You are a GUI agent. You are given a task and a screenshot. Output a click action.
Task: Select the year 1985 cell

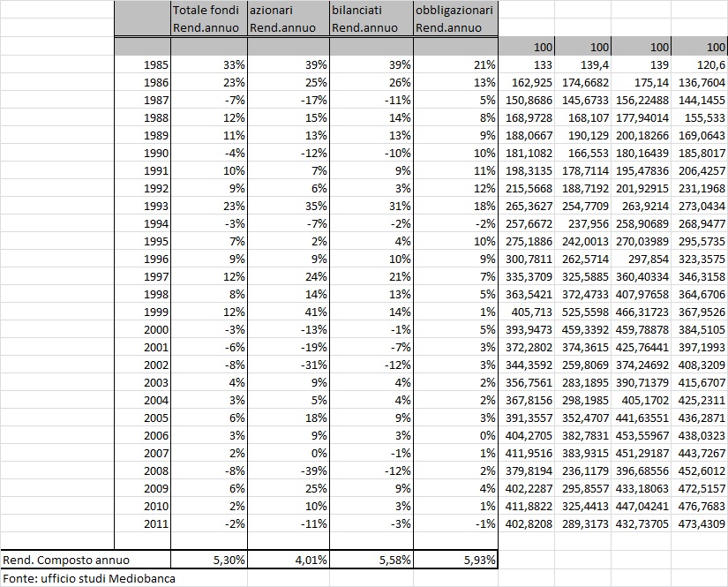point(141,65)
